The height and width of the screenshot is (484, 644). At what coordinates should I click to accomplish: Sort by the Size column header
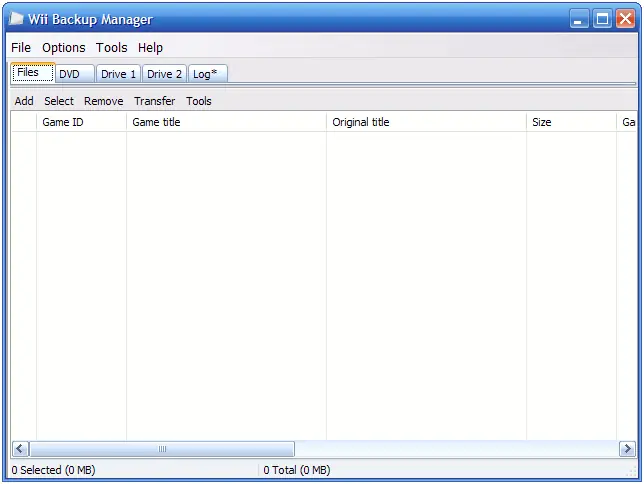(x=571, y=122)
